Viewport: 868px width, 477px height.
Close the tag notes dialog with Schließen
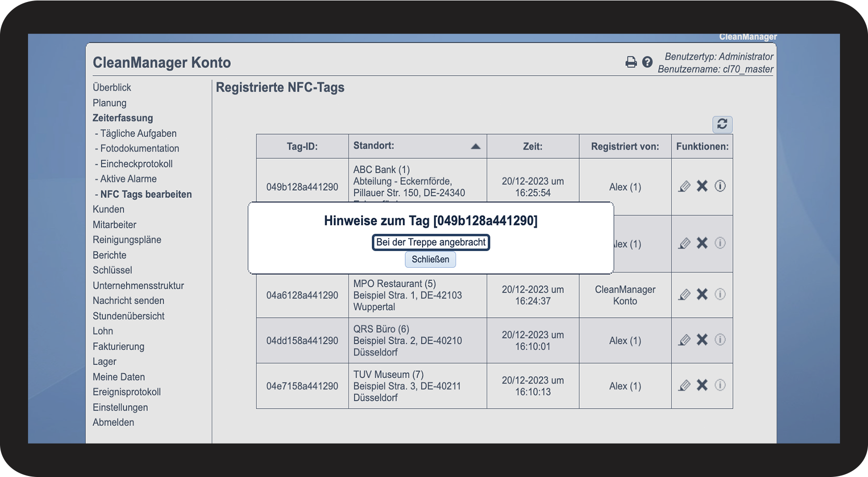click(x=430, y=259)
